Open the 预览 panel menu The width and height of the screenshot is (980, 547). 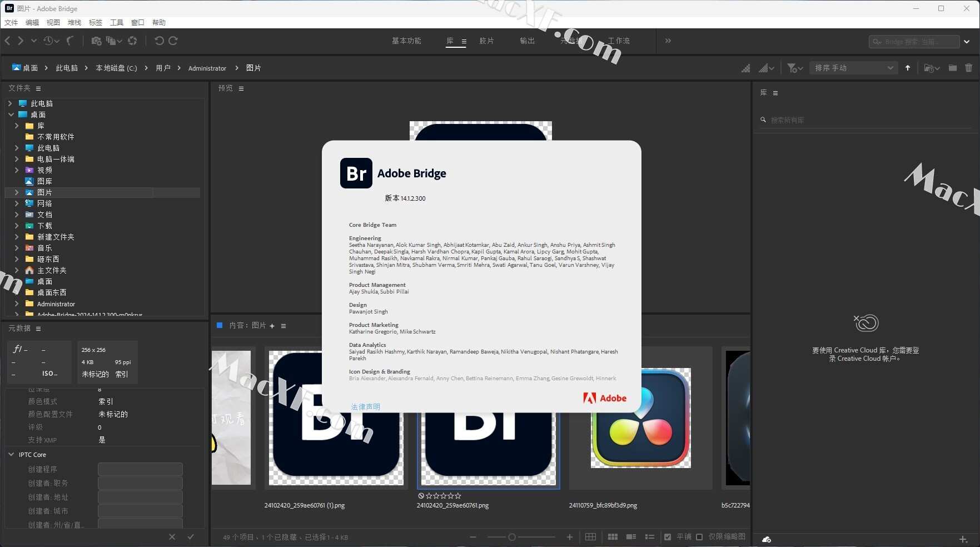[x=241, y=88]
